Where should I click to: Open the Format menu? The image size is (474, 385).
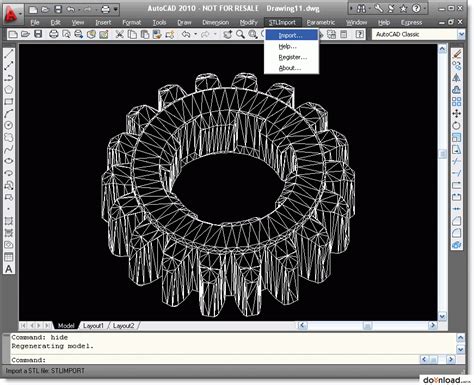click(132, 22)
